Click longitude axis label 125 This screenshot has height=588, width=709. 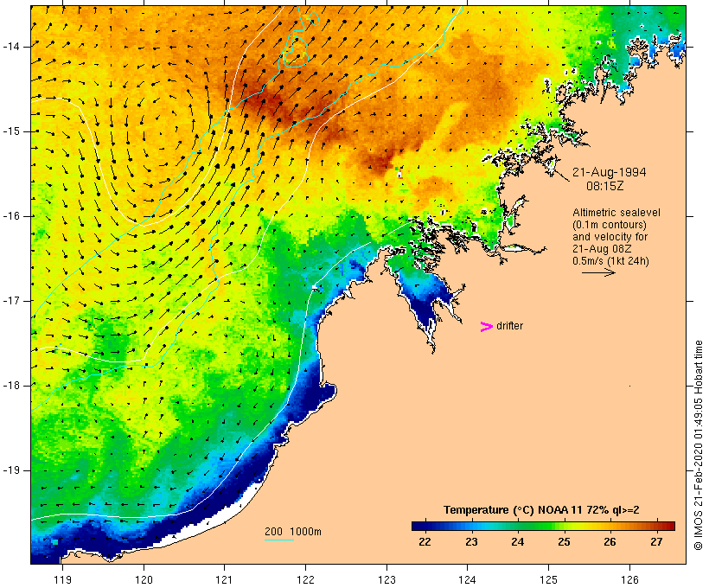[548, 579]
